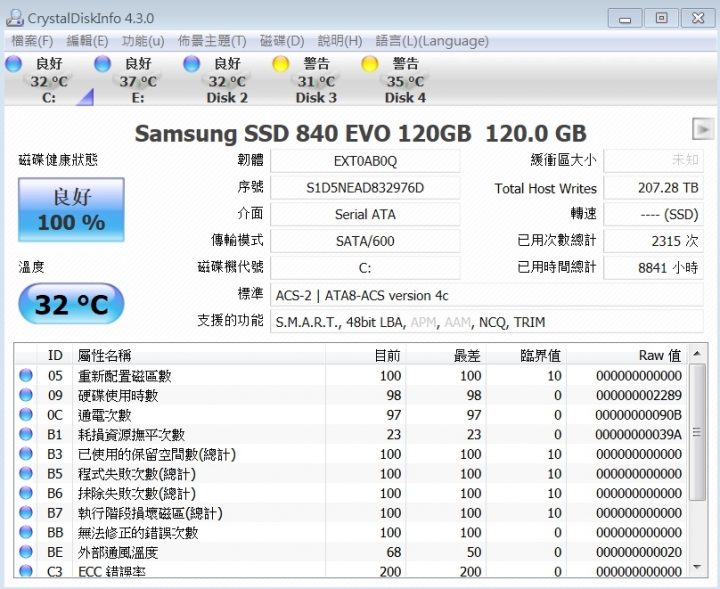Open the 語言(L)(Language) menu
Viewport: 720px width, 589px height.
(x=432, y=41)
